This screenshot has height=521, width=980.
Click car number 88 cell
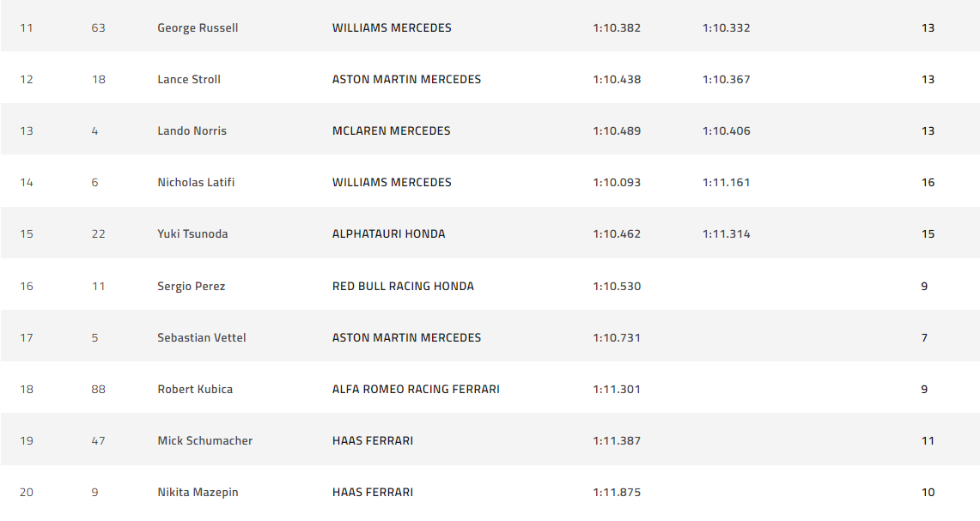[x=98, y=389]
